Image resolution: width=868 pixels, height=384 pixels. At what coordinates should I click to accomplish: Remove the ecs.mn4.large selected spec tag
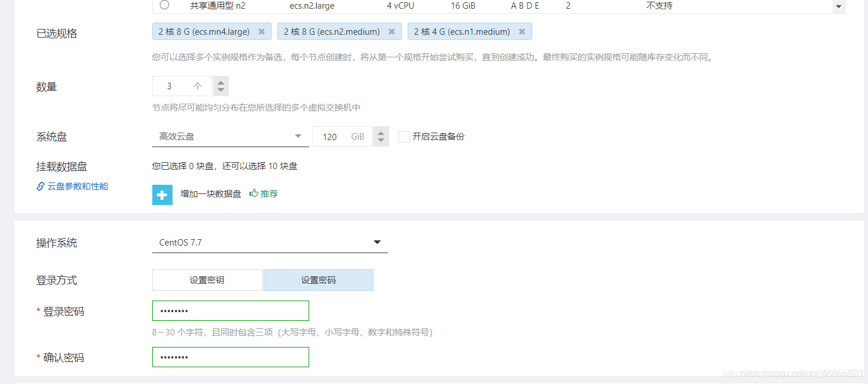point(261,32)
